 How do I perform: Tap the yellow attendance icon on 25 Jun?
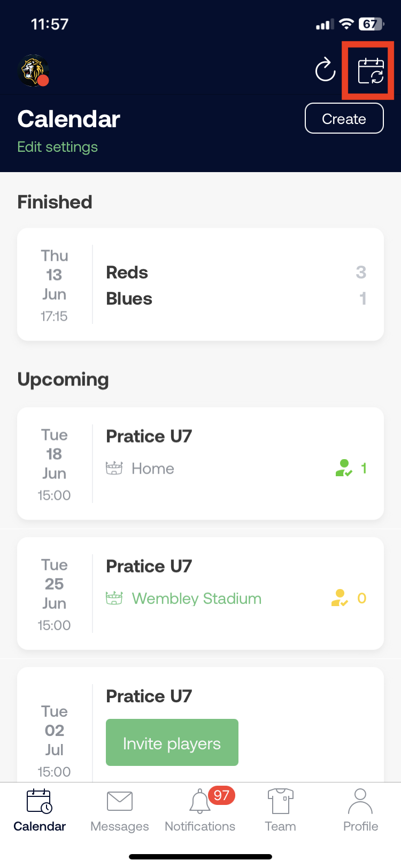[x=340, y=598]
